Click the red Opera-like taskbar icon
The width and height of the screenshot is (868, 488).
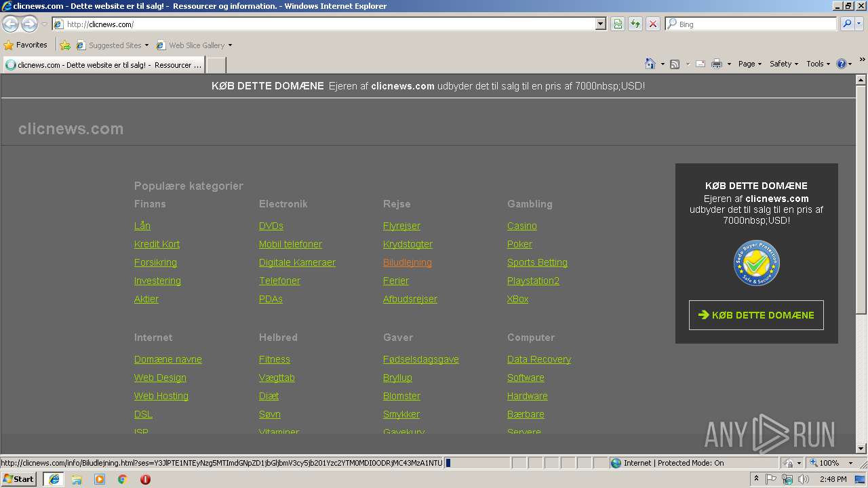point(145,479)
